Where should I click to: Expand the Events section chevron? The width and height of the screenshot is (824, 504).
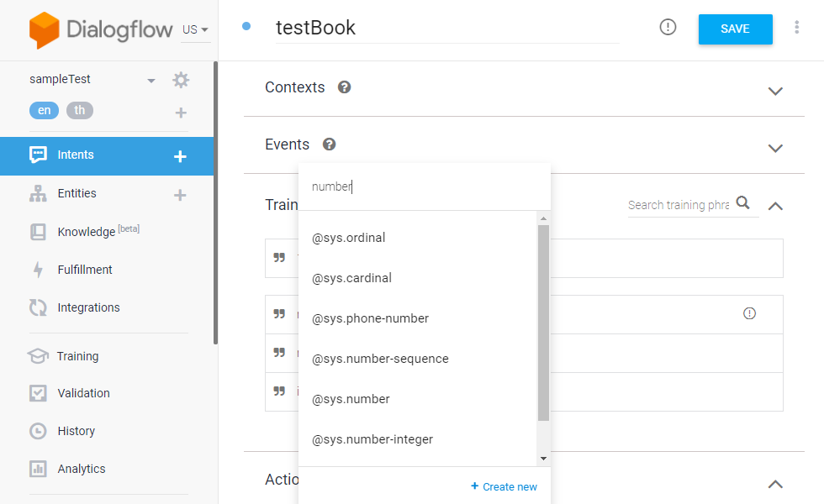pos(775,148)
